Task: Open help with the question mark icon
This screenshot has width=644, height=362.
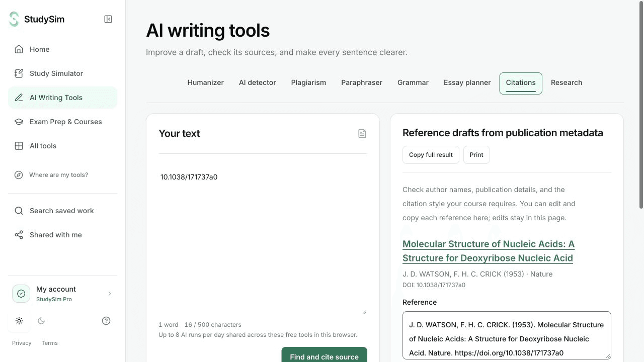Action: (x=106, y=321)
